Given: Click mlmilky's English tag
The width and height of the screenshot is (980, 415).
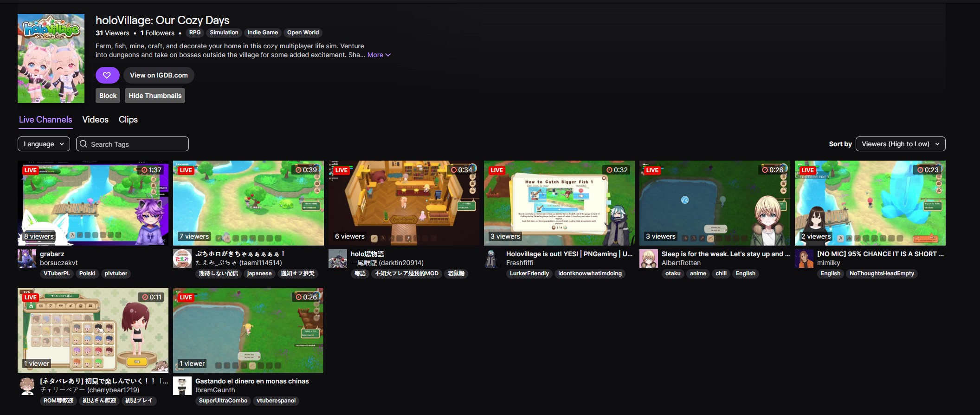Looking at the screenshot, I should (x=831, y=273).
